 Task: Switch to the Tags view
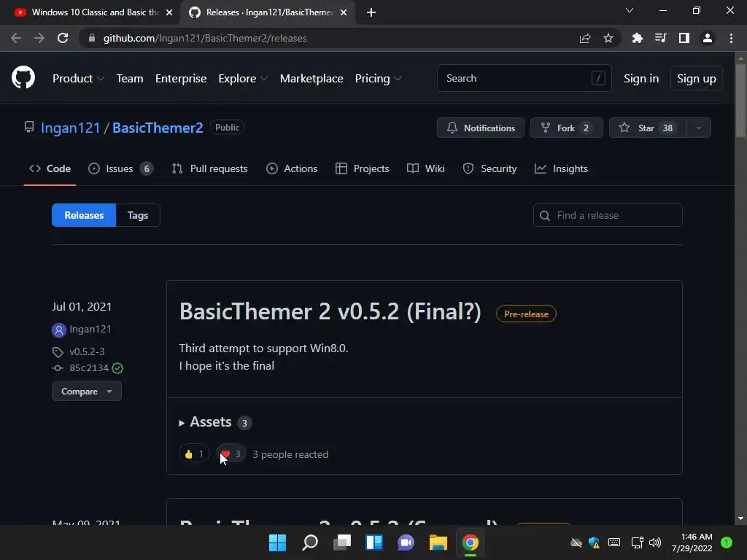(138, 215)
